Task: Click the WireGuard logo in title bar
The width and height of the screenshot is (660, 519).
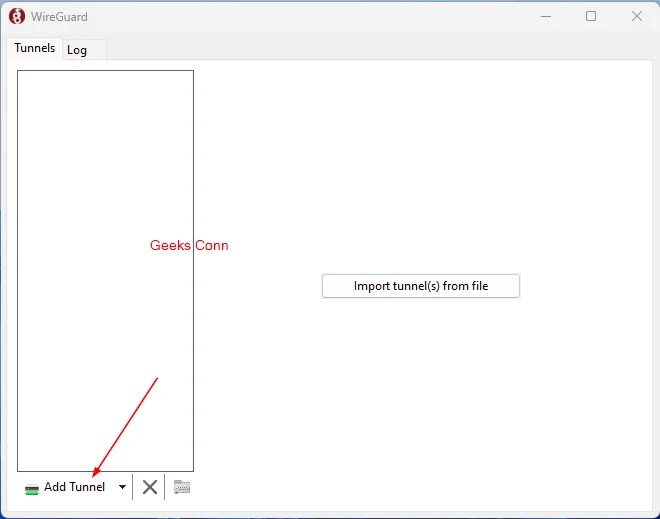Action: [17, 16]
